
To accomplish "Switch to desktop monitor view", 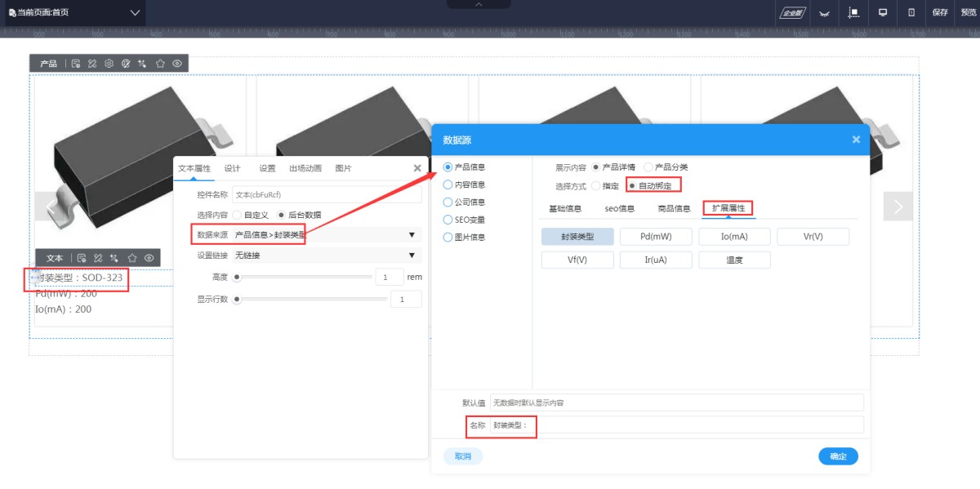I will pos(883,12).
